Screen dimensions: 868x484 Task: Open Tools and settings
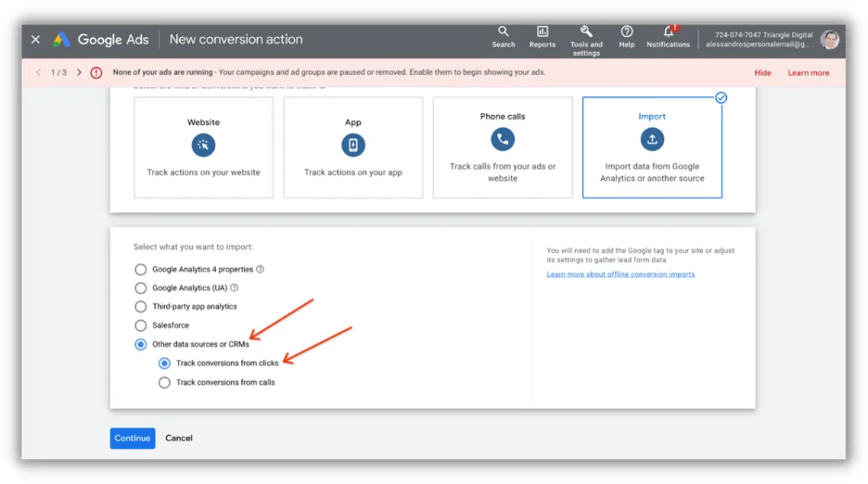point(586,41)
